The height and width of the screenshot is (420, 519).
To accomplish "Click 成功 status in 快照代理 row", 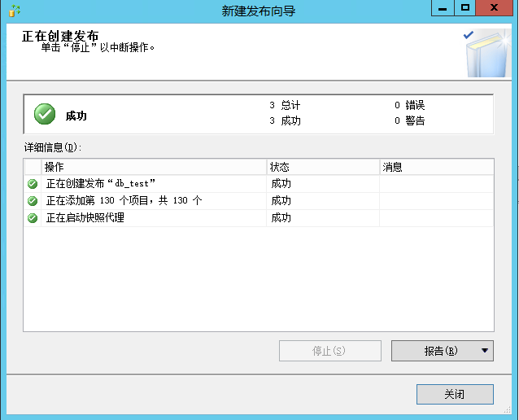I will [281, 218].
